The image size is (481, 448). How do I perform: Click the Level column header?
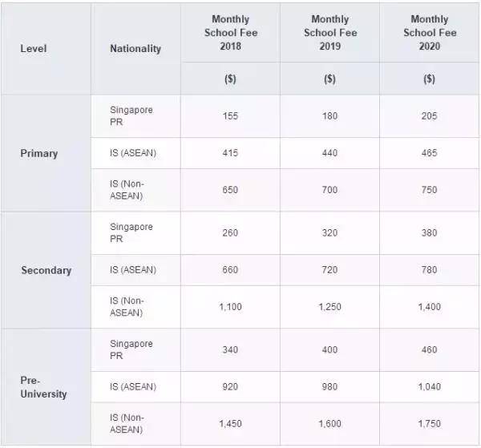click(x=33, y=48)
